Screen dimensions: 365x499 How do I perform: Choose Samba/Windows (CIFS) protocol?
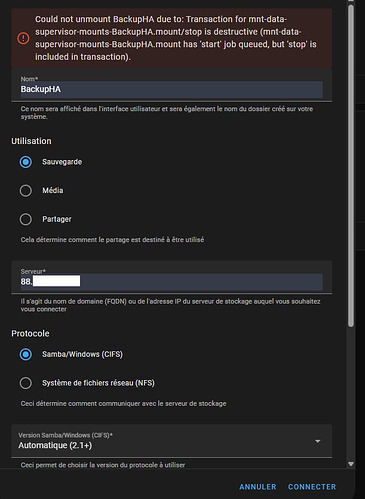point(26,354)
